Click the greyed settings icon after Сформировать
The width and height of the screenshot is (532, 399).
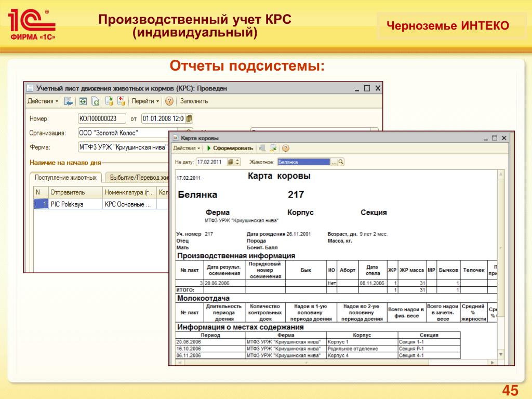pyautogui.click(x=262, y=148)
